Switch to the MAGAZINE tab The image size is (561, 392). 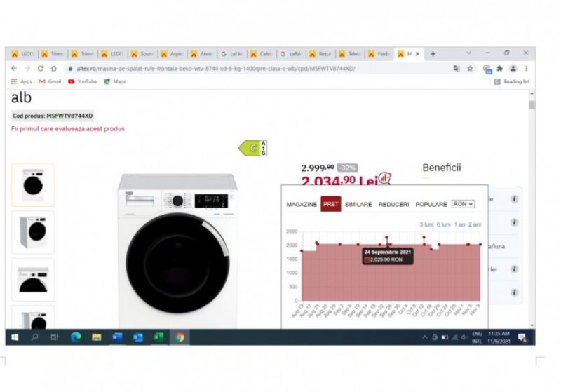pos(302,205)
